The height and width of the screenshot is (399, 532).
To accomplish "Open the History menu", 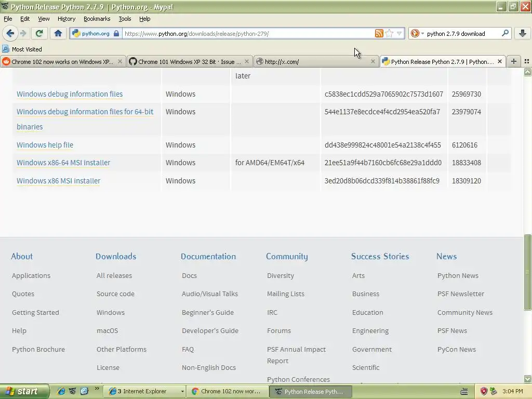I will (66, 19).
